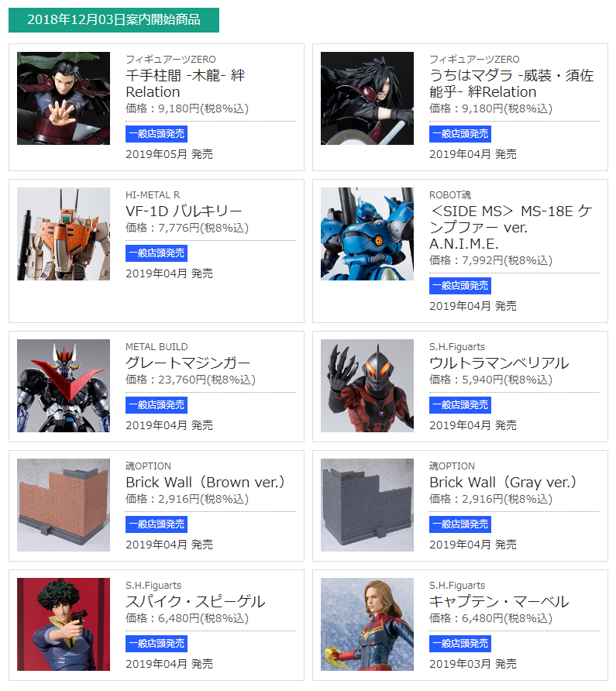Click the キャプテン・マーベル figure image
The width and height of the screenshot is (616, 691).
(367, 625)
